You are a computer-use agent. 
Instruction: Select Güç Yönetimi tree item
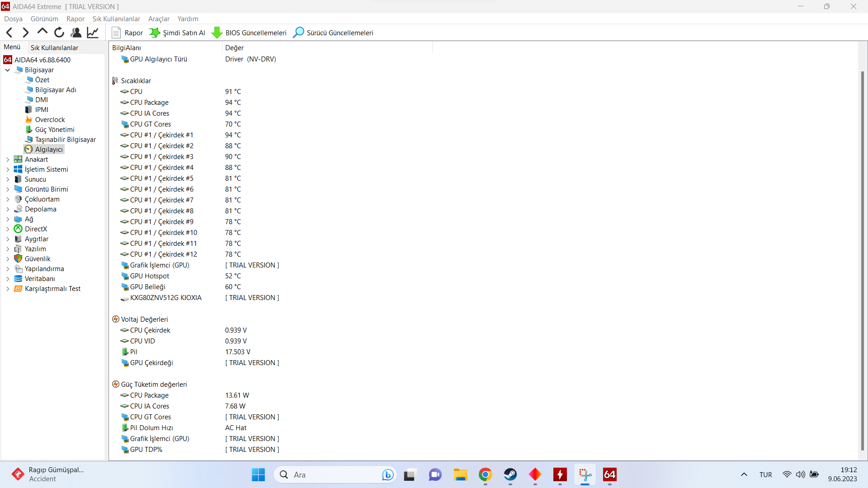pos(55,130)
